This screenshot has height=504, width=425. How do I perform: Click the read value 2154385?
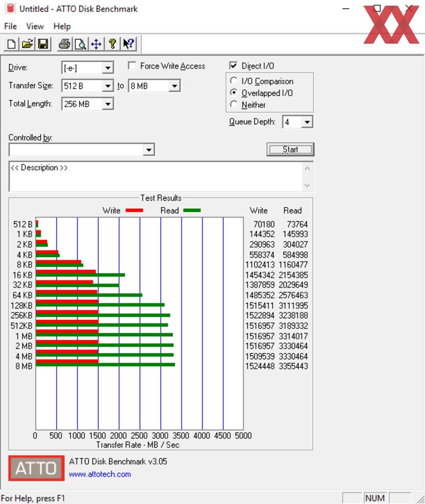click(x=293, y=275)
